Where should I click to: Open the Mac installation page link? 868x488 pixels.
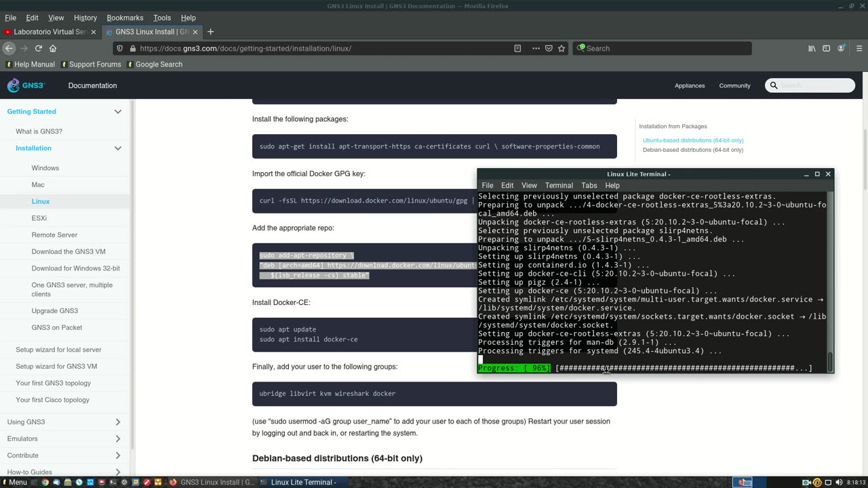coord(38,184)
